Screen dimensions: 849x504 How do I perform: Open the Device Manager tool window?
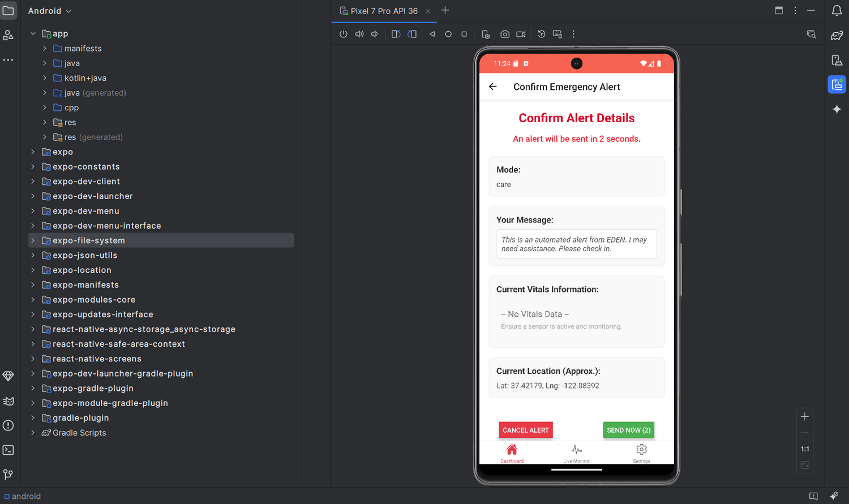[837, 60]
